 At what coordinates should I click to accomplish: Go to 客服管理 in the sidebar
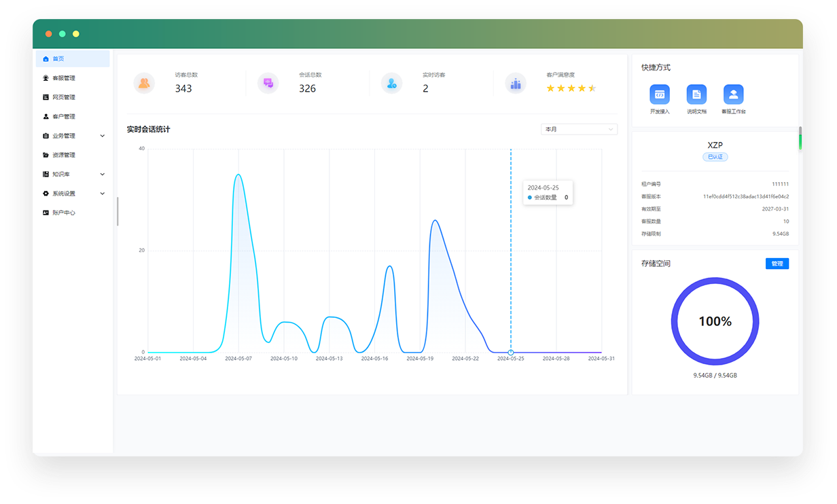click(x=64, y=78)
